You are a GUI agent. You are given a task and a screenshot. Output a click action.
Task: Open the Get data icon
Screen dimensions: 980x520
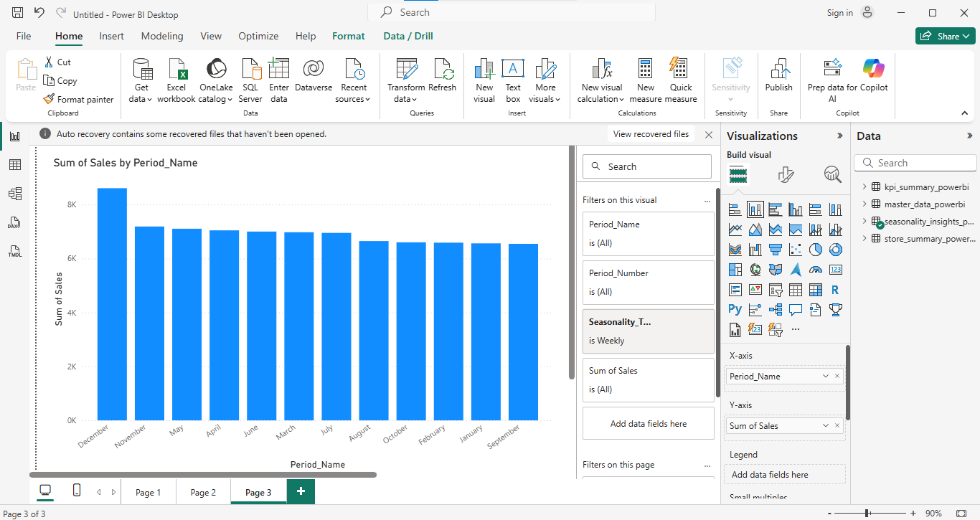tap(141, 70)
